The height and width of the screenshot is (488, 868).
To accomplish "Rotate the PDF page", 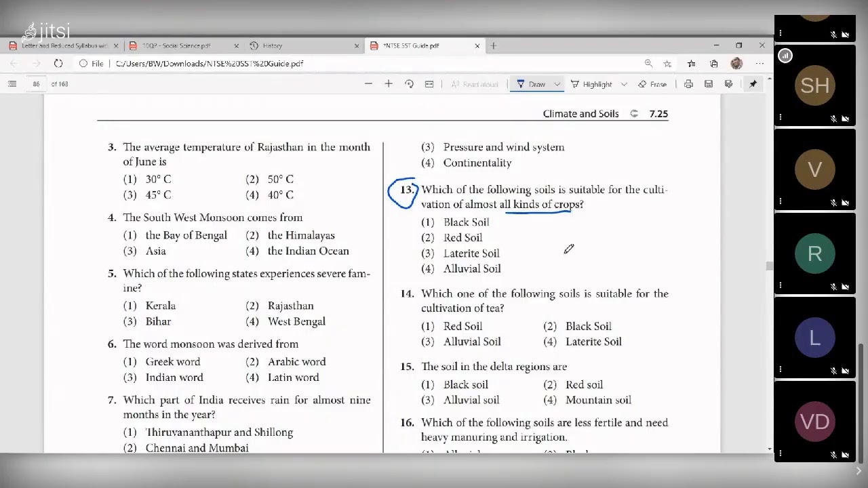I will pos(409,84).
